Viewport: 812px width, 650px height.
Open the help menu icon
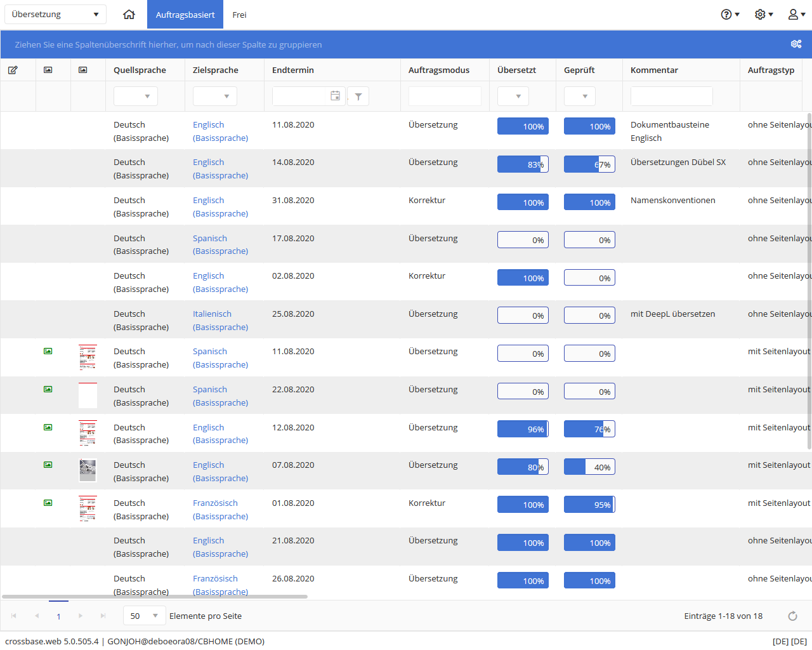point(730,14)
